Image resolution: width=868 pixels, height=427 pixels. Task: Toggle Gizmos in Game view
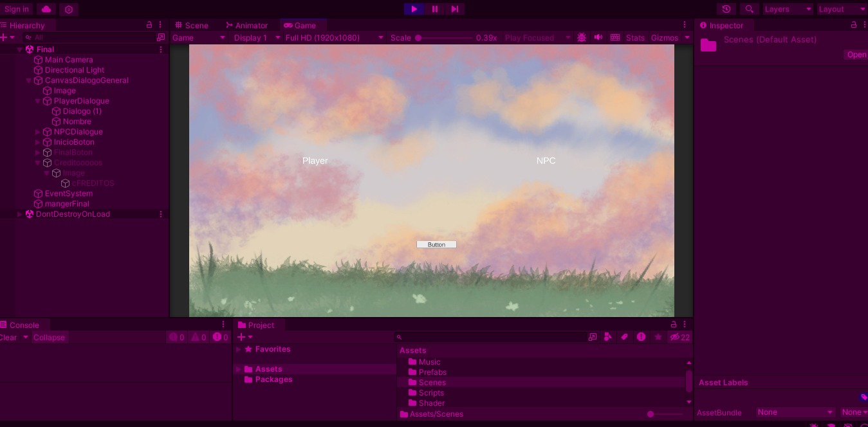665,37
